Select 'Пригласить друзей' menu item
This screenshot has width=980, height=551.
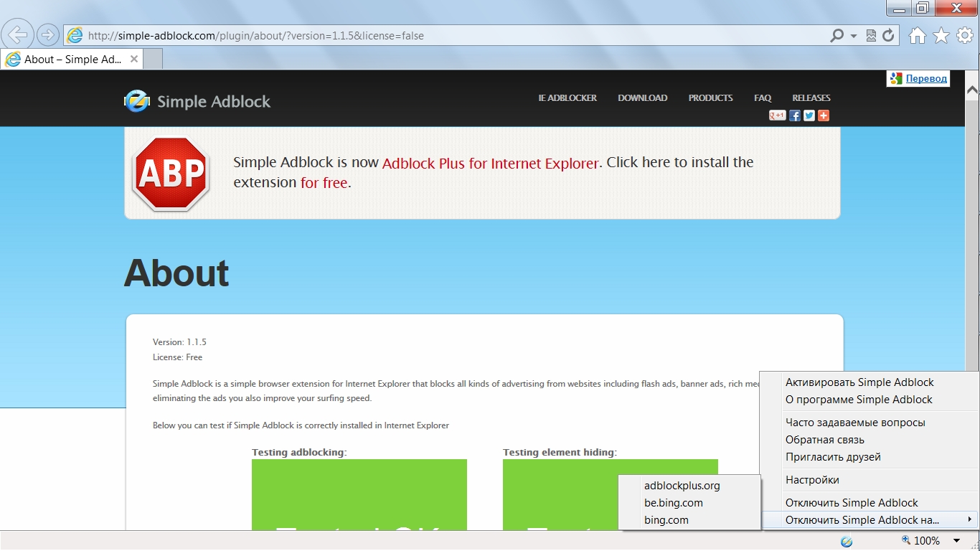[x=870, y=457]
